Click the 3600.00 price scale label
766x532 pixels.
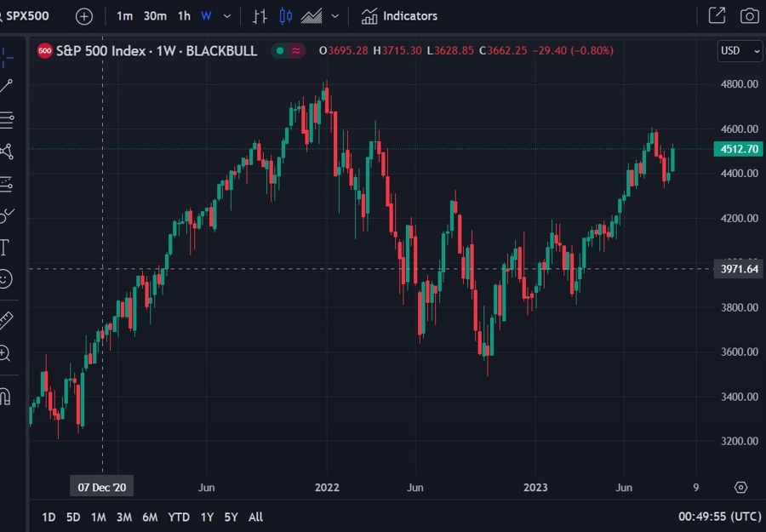tap(740, 352)
